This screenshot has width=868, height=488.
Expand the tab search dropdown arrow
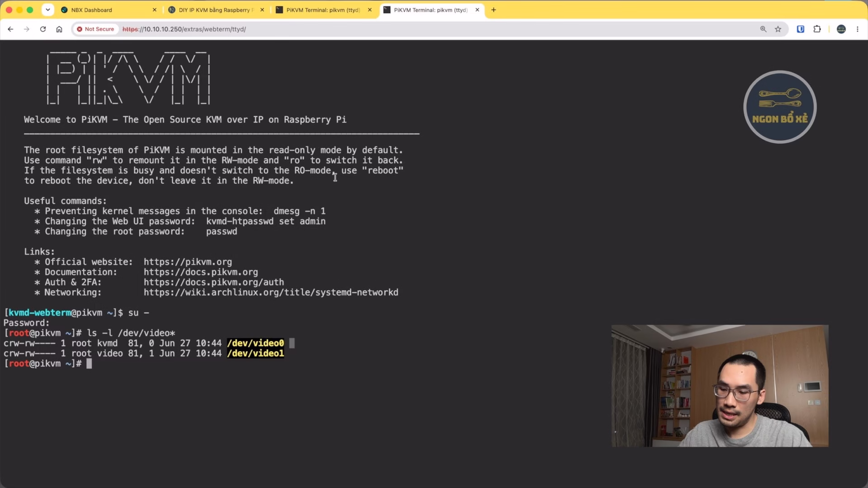(x=47, y=9)
